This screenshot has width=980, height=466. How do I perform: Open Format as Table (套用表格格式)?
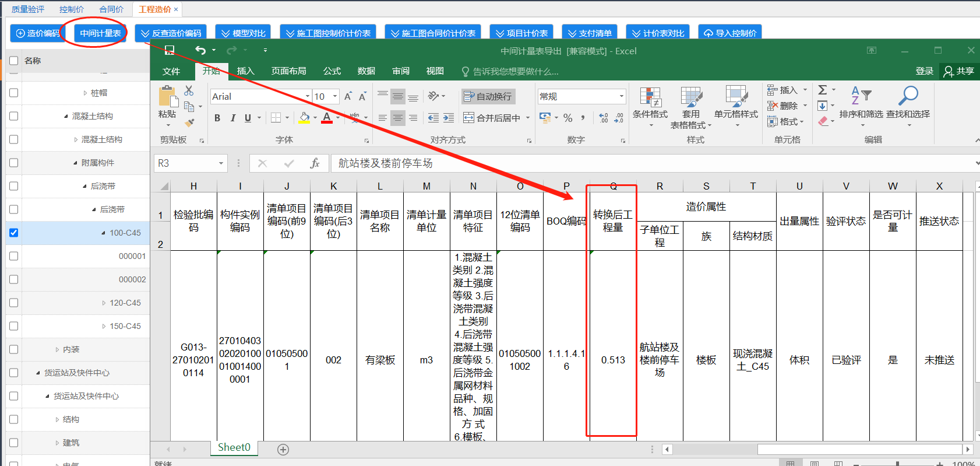tap(691, 108)
